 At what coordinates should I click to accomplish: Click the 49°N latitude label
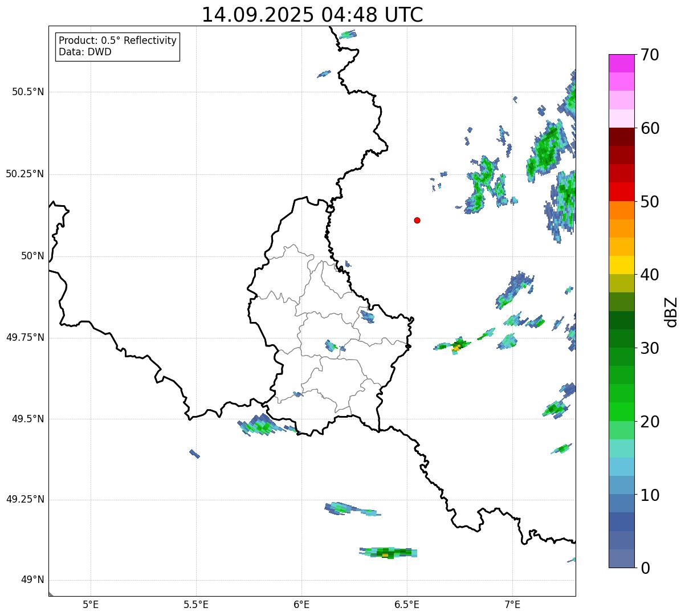32,580
